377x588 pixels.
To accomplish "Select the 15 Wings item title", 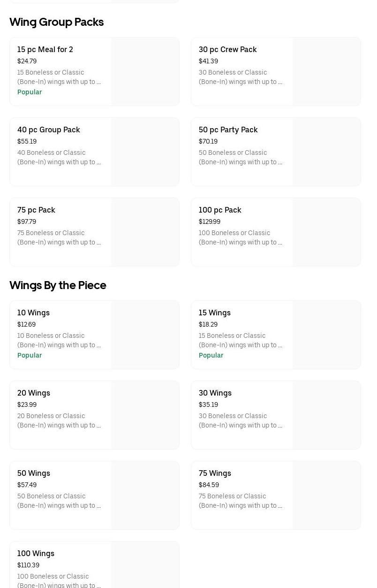I will pos(214,313).
